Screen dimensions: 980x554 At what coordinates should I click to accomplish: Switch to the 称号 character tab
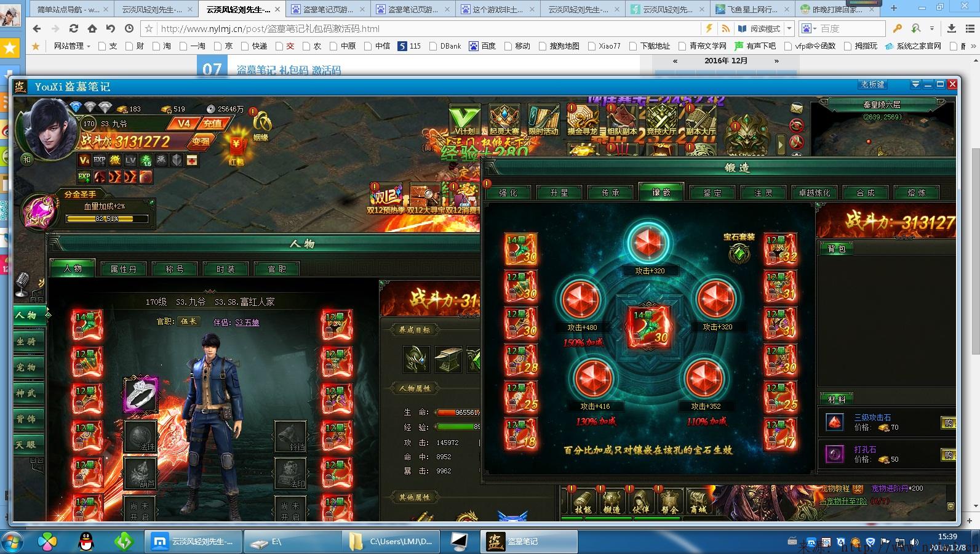pyautogui.click(x=175, y=269)
